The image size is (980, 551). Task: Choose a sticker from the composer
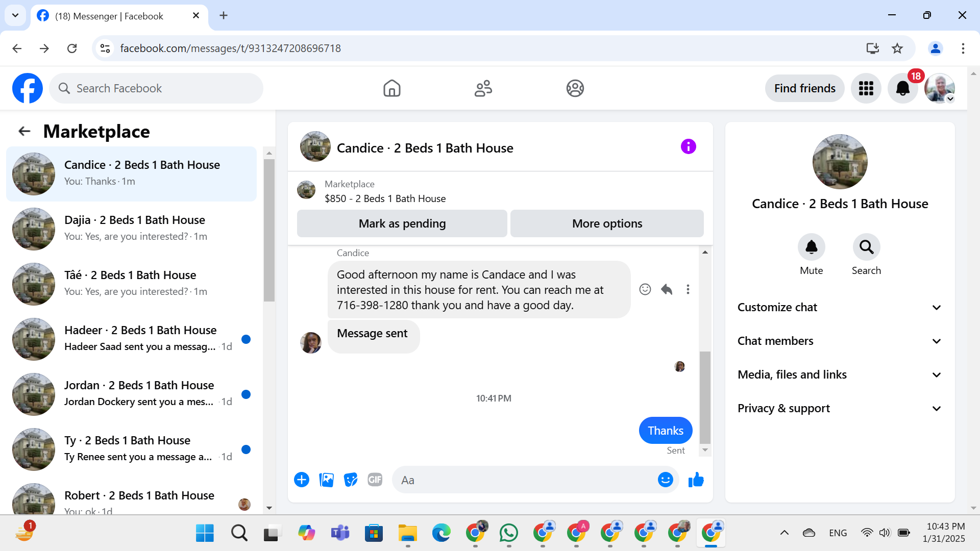point(351,480)
